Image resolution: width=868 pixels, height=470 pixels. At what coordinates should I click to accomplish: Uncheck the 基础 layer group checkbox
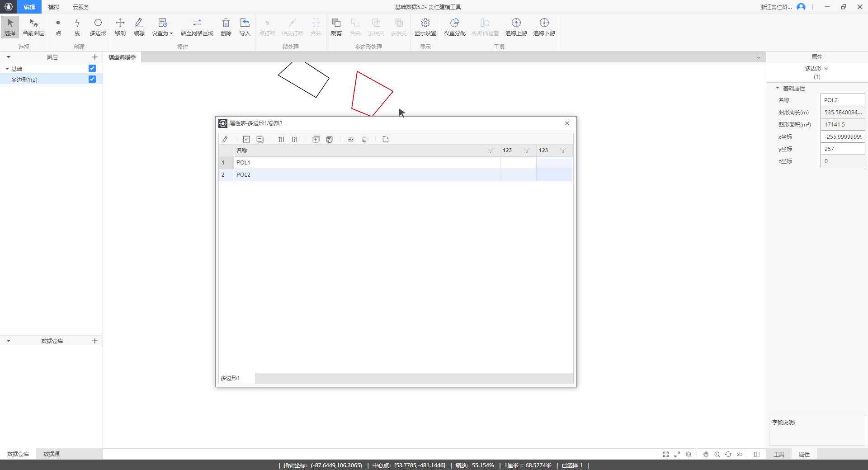pos(92,68)
